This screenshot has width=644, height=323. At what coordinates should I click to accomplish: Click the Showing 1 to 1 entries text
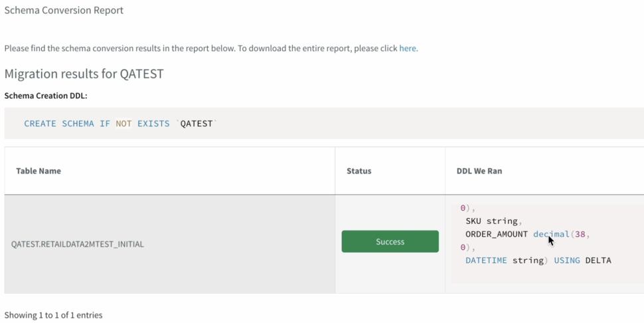coord(54,315)
